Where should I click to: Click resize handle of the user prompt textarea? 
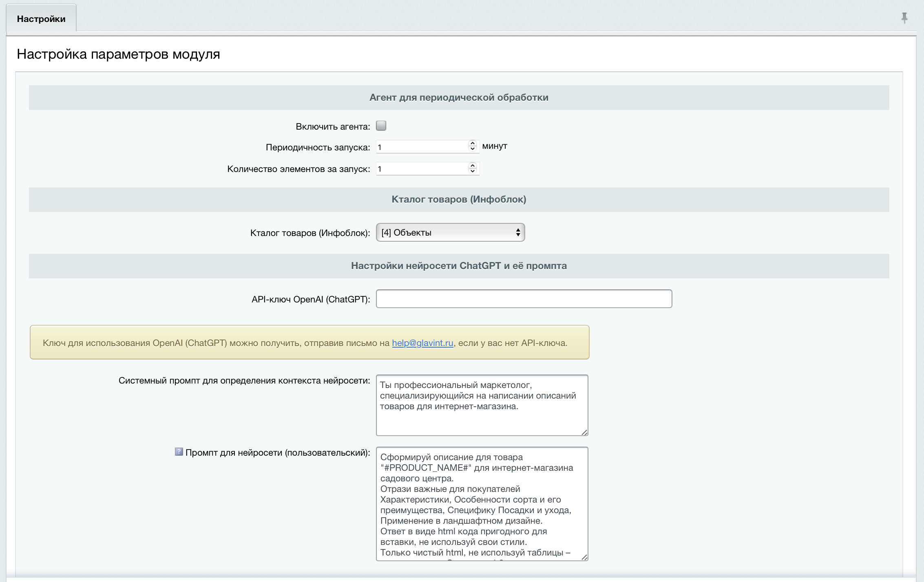tap(584, 557)
